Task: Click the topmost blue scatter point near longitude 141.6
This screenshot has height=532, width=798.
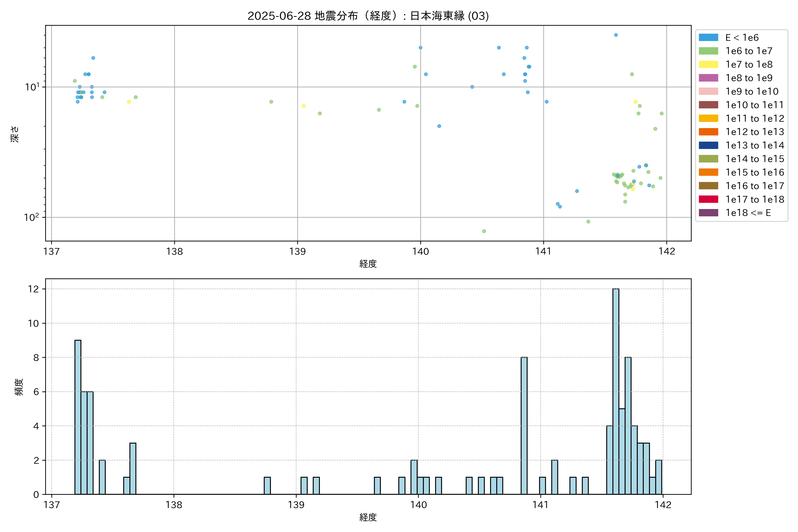Action: coord(616,35)
